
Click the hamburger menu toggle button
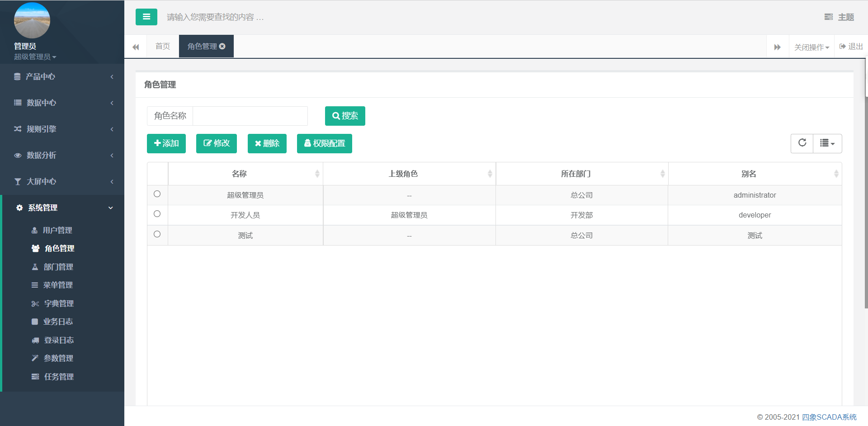click(x=146, y=17)
